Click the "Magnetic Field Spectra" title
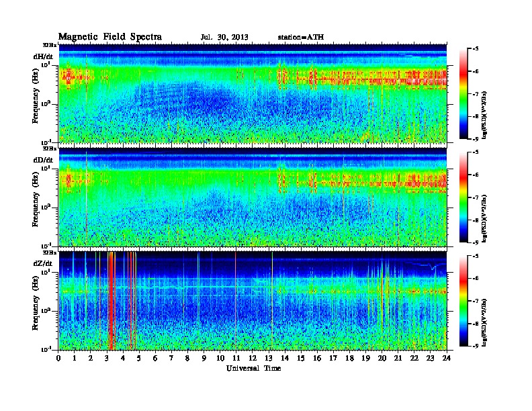The height and width of the screenshot is (411, 532). tap(110, 37)
